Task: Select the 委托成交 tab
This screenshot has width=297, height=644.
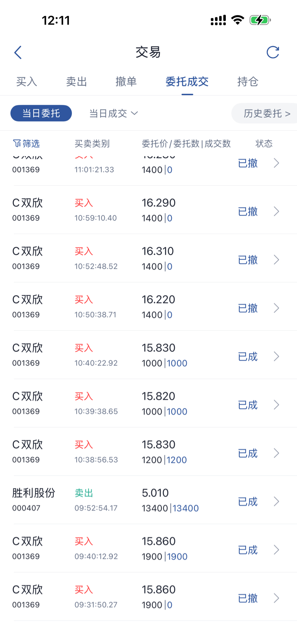Action: click(x=187, y=82)
